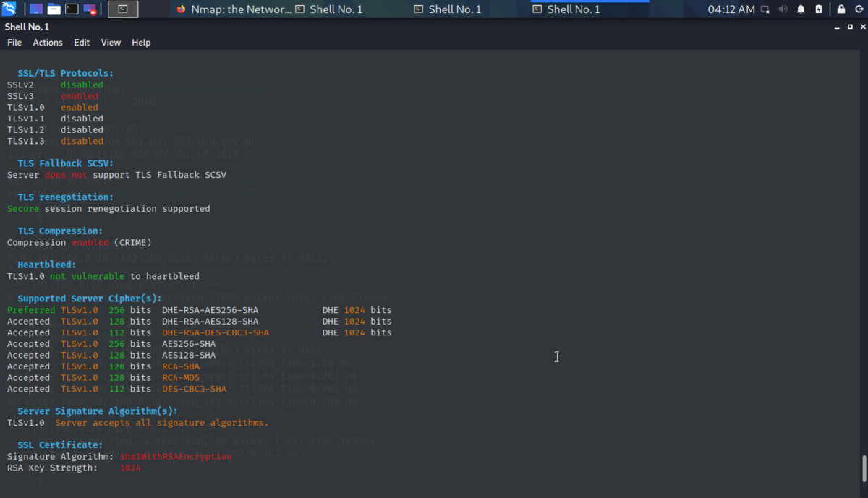Minimize the Shell No. 1 window
868x498 pixels.
(837, 27)
